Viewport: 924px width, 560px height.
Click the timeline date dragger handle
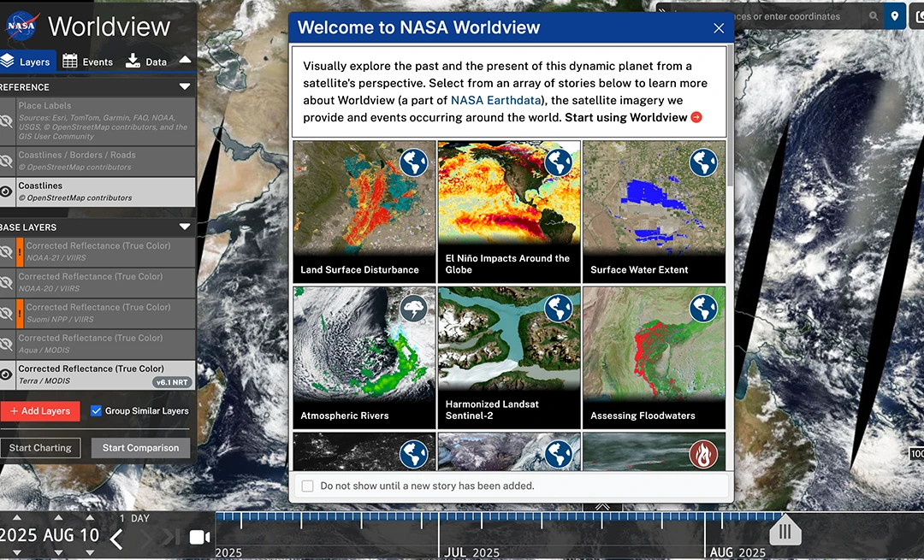(785, 532)
